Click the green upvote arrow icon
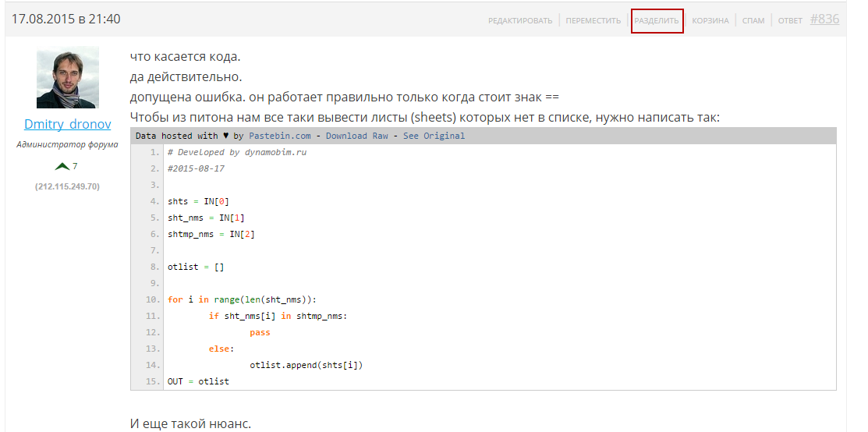This screenshot has height=432, width=868. [x=62, y=166]
